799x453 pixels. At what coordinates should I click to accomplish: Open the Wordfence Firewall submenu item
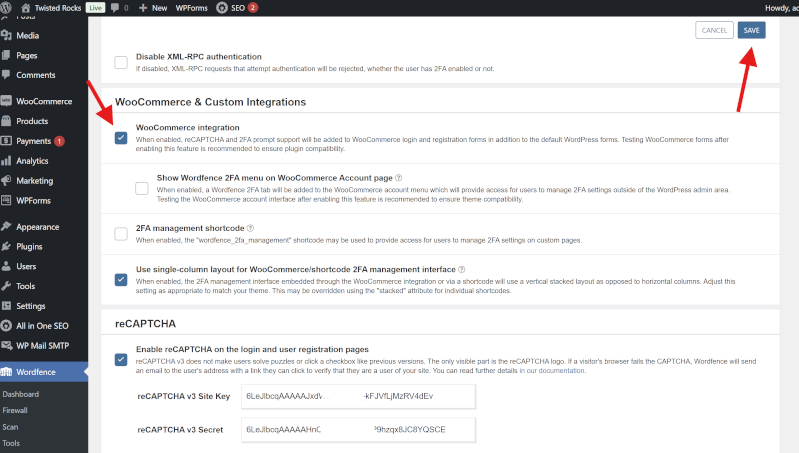(15, 410)
